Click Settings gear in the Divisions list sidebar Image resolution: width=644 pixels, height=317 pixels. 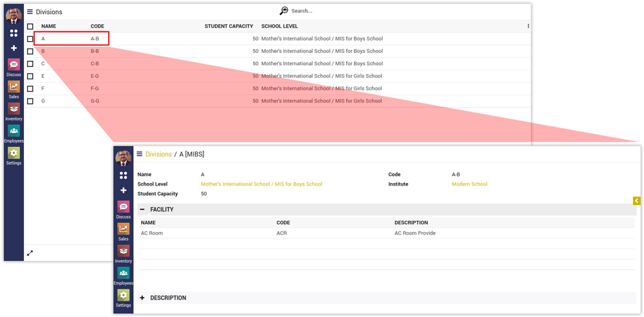click(14, 153)
